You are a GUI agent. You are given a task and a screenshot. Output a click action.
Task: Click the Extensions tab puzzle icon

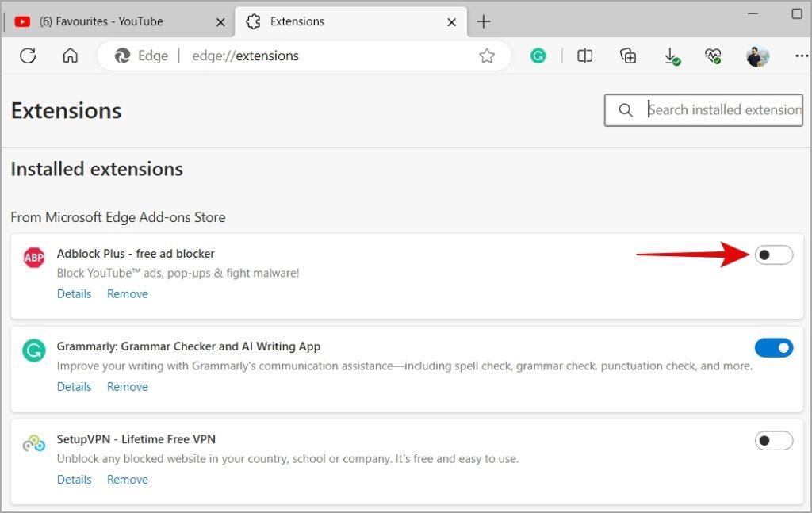253,21
